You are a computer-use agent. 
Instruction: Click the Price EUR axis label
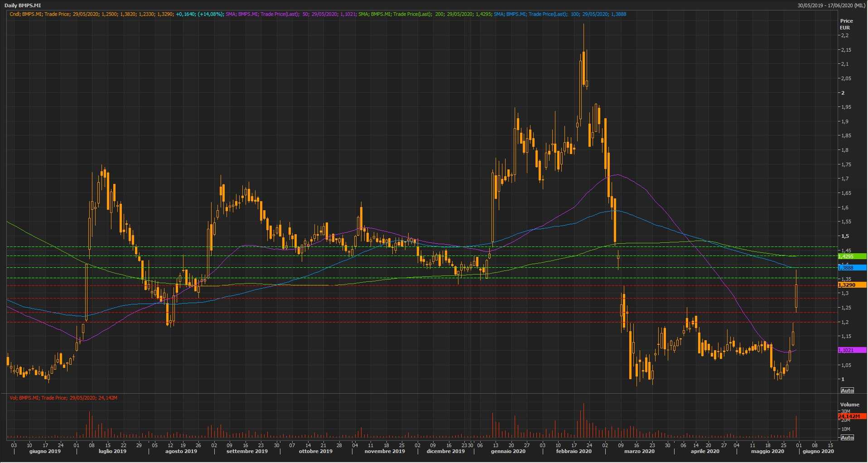846,24
